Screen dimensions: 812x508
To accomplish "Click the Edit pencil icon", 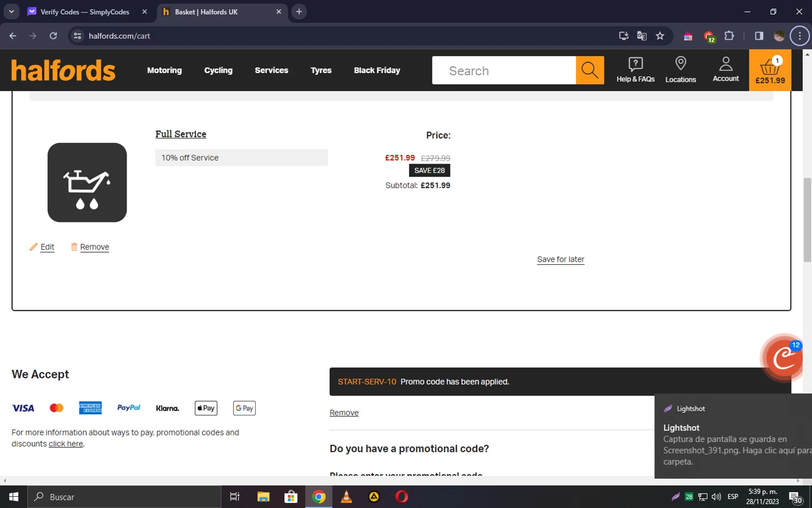I will click(x=34, y=247).
